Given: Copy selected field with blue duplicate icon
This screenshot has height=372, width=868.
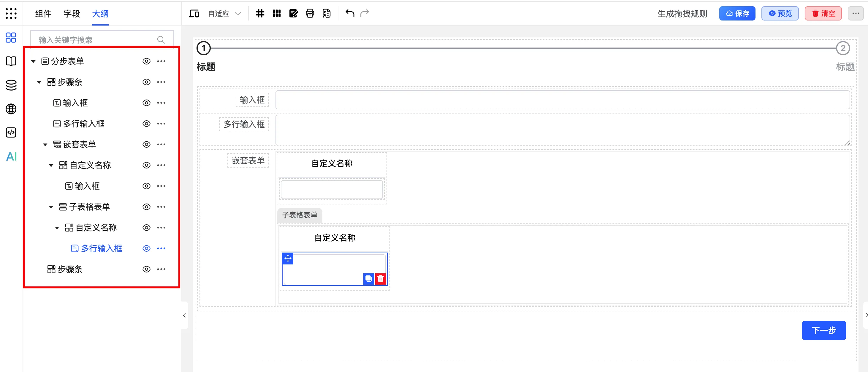Looking at the screenshot, I should coord(368,279).
